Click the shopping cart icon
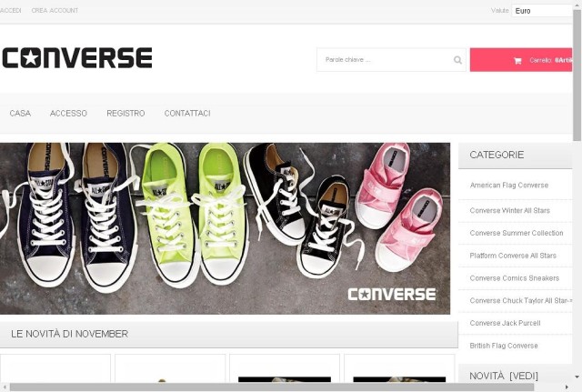The width and height of the screenshot is (582, 392). (517, 61)
